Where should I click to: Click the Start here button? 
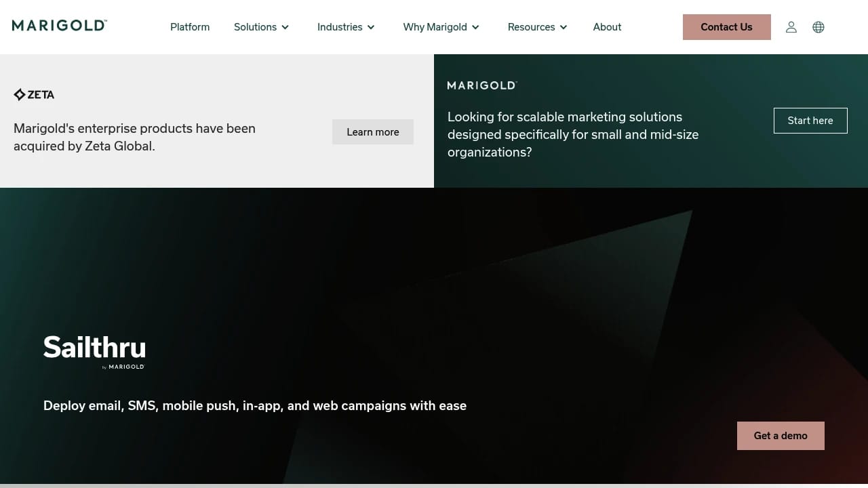click(x=810, y=120)
